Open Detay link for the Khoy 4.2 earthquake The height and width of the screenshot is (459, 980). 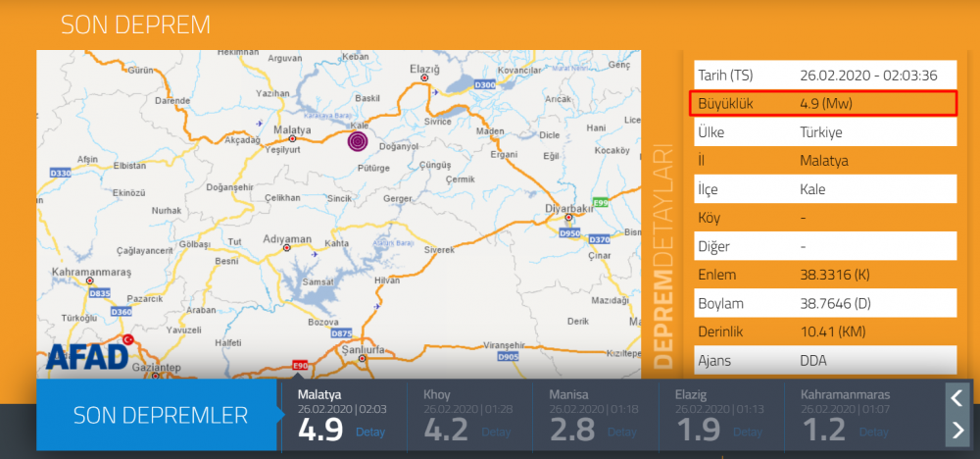(496, 432)
